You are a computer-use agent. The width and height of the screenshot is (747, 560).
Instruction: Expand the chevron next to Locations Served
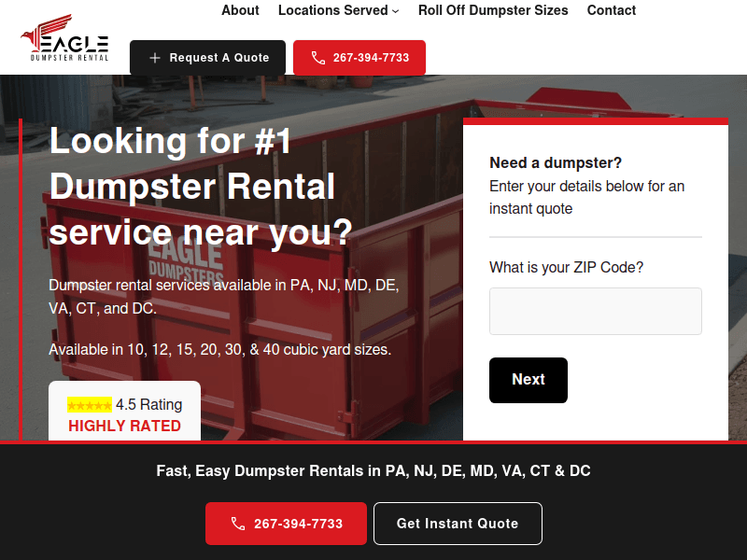(x=396, y=11)
